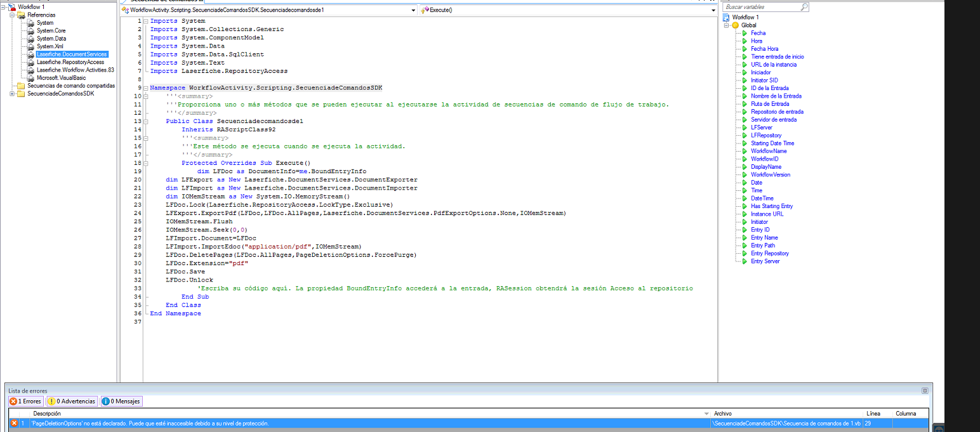Collapse the Global variables node
The width and height of the screenshot is (980, 432).
point(727,25)
